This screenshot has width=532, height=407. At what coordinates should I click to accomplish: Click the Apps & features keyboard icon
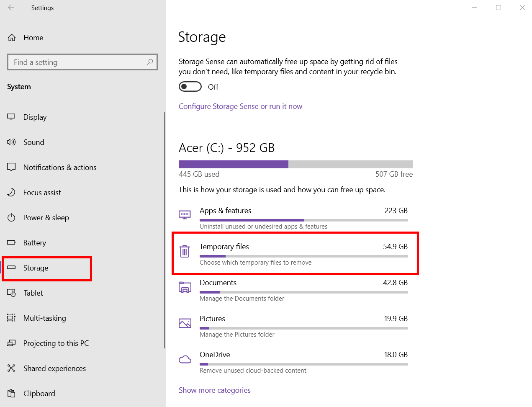185,215
